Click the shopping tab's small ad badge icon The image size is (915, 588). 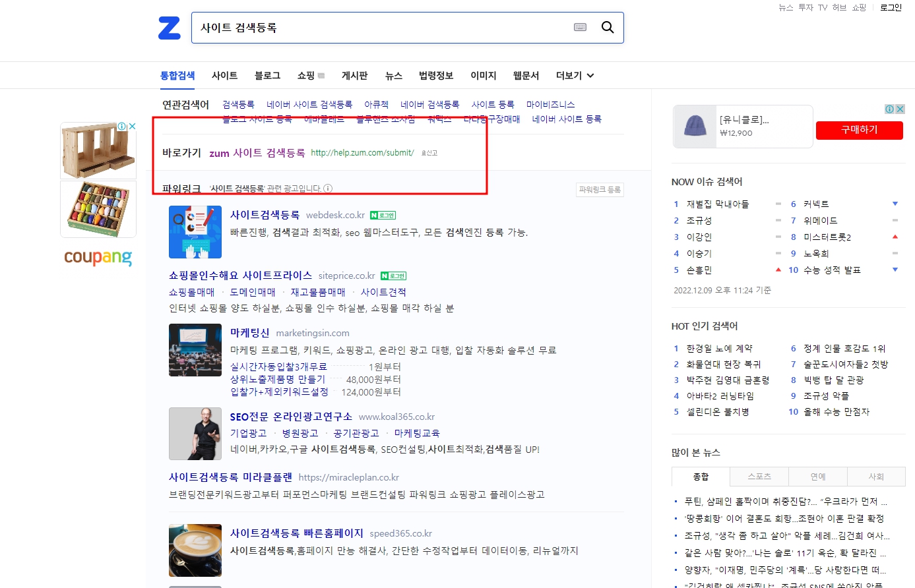(321, 76)
